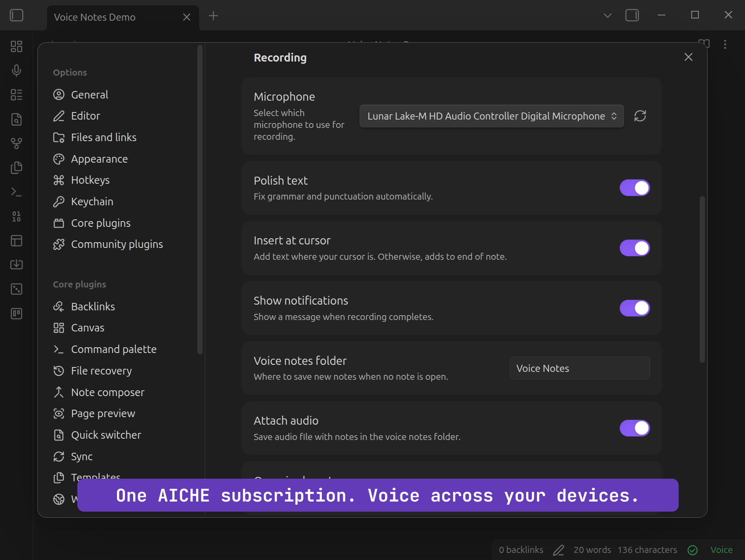Disable Insert at cursor switch
Image resolution: width=745 pixels, height=560 pixels.
635,248
